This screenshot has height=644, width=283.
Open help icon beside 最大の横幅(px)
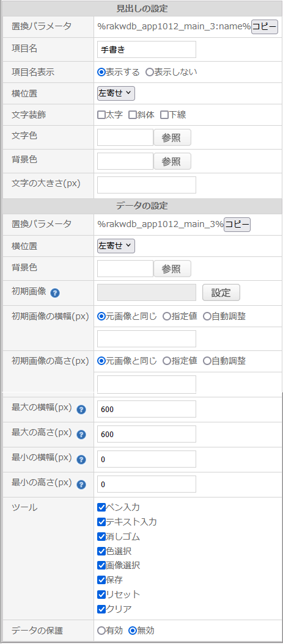point(81,410)
